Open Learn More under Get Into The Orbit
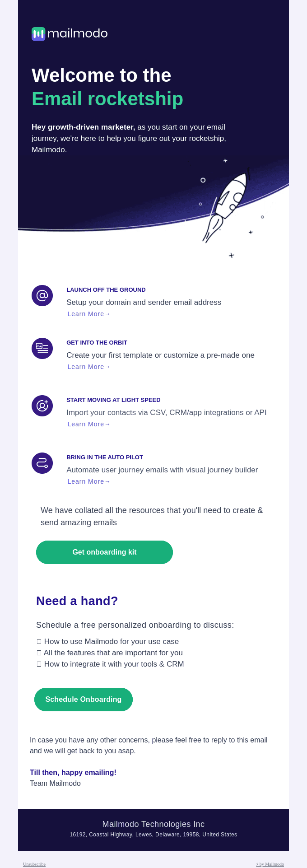307x868 pixels. 89,367
